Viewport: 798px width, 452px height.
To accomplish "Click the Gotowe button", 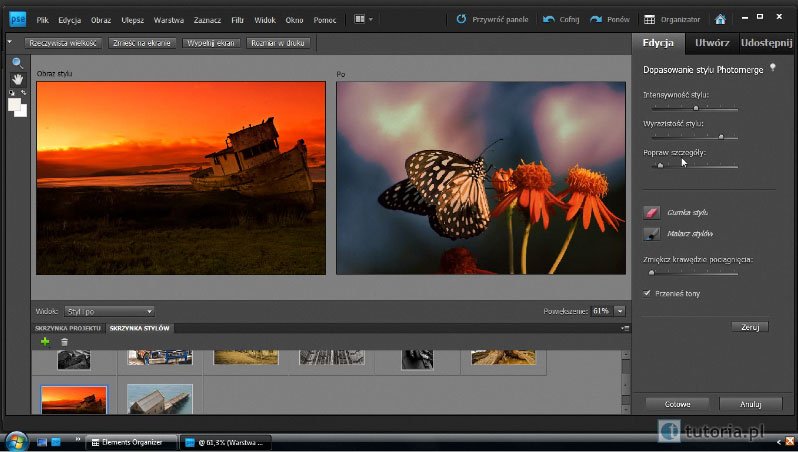I will tap(677, 404).
